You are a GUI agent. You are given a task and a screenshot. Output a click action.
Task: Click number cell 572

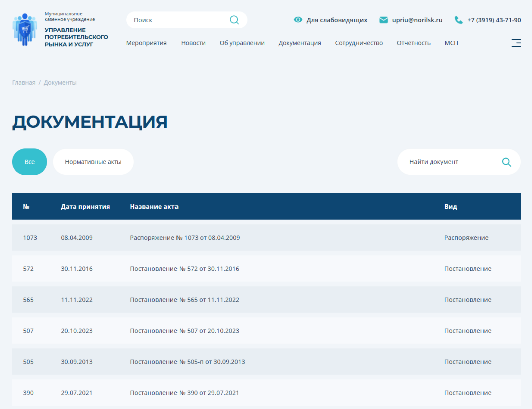tap(28, 269)
